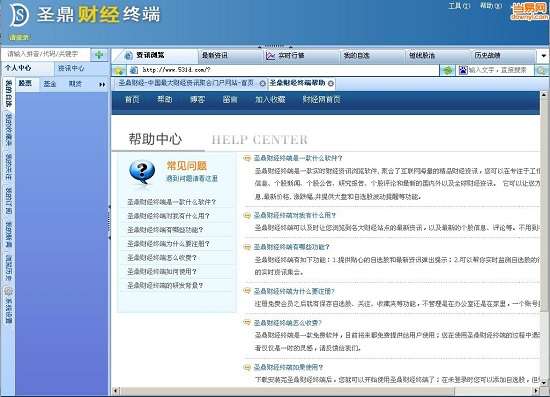Click the bullet icon beside 圣鼎财经终端为什么要注册 heading

point(247,291)
